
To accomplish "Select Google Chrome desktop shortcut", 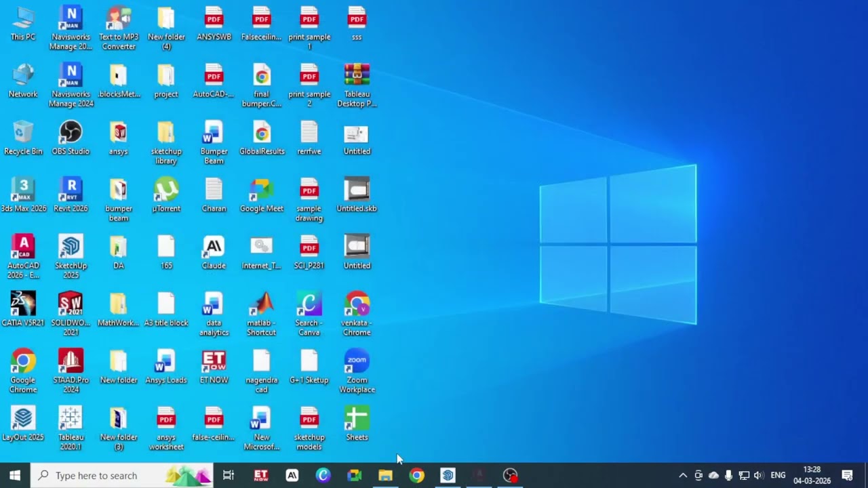I will click(x=23, y=371).
